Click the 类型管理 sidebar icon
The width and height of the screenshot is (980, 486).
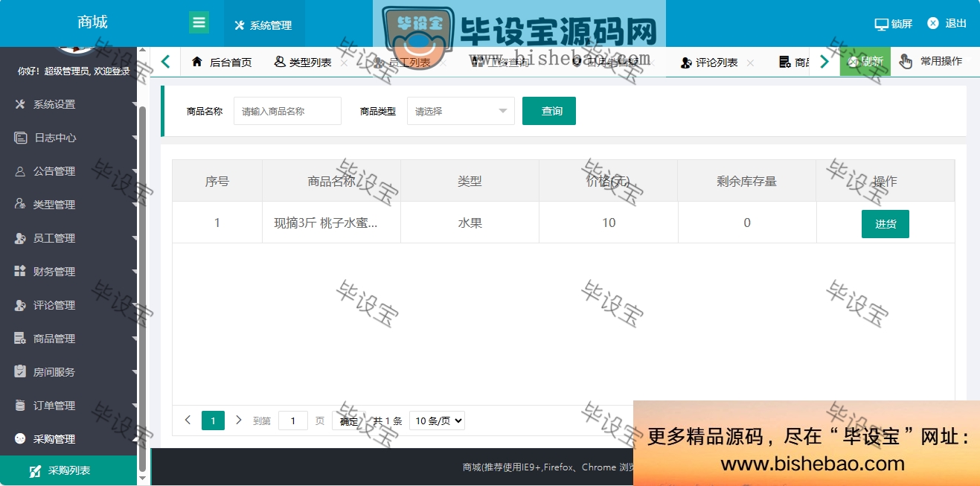pyautogui.click(x=20, y=205)
